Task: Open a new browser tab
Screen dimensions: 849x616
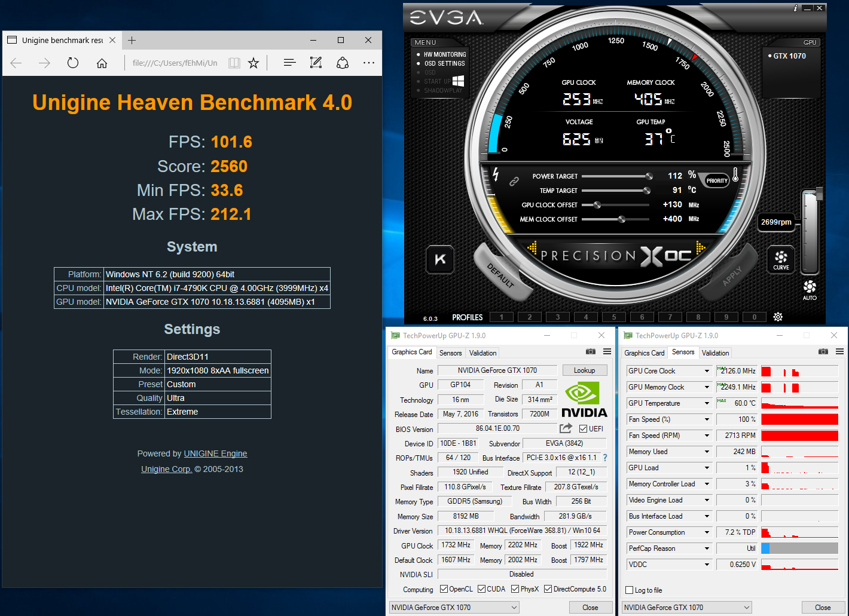Action: coord(132,40)
